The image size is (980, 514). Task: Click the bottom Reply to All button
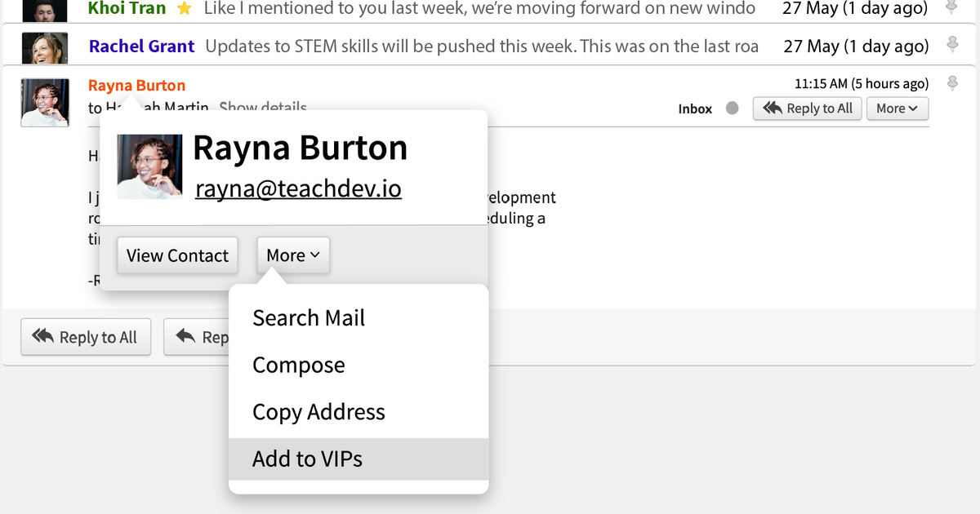[86, 337]
